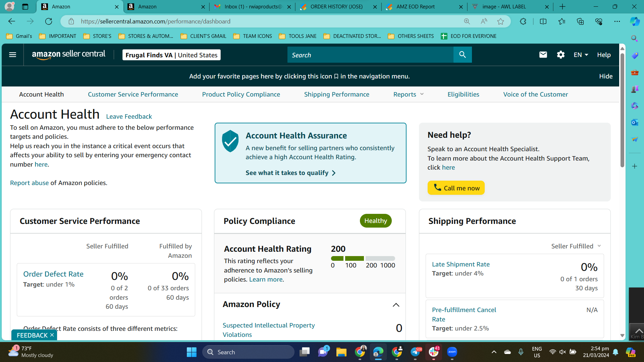Image resolution: width=644 pixels, height=362 pixels.
Task: Open the EN language dropdown
Action: 581,55
